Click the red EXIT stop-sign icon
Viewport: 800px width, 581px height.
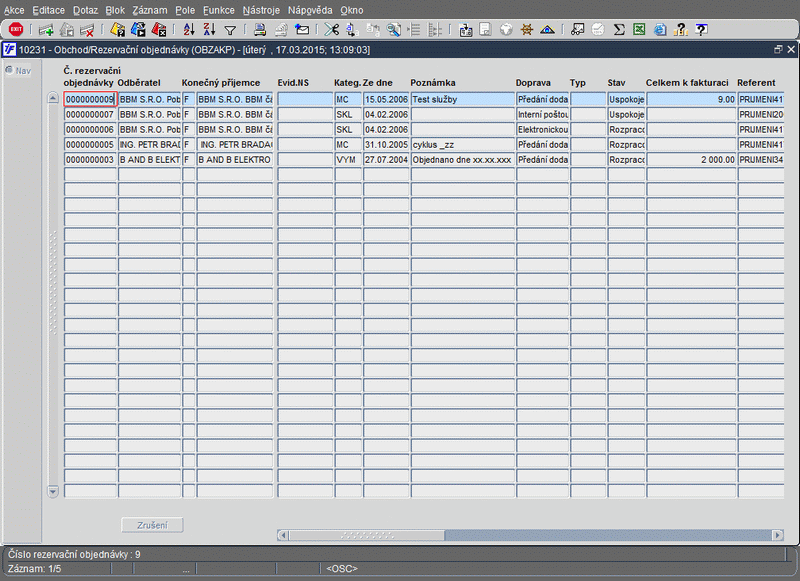pyautogui.click(x=16, y=30)
